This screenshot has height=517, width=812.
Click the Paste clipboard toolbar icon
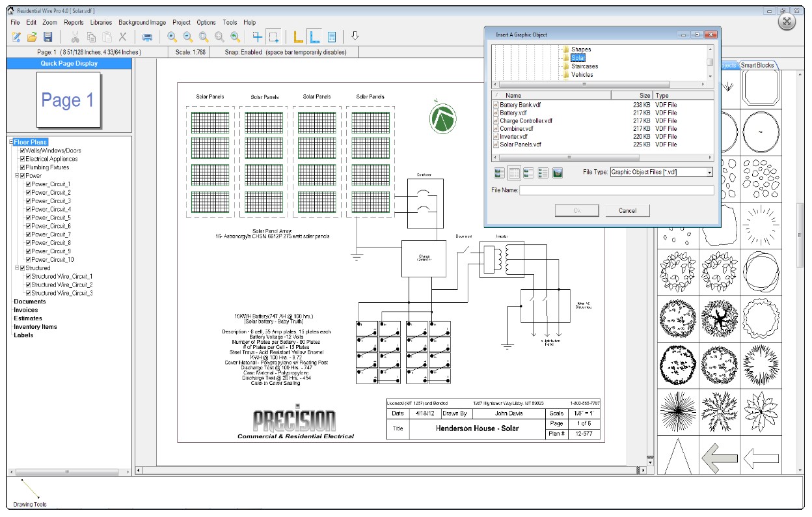(x=107, y=37)
